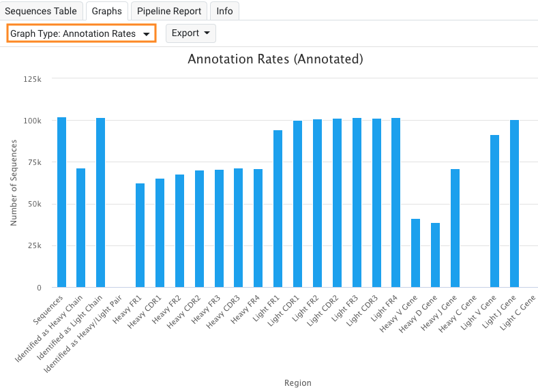
Task: Select the Heavy FR1 bar
Action: [x=140, y=235]
